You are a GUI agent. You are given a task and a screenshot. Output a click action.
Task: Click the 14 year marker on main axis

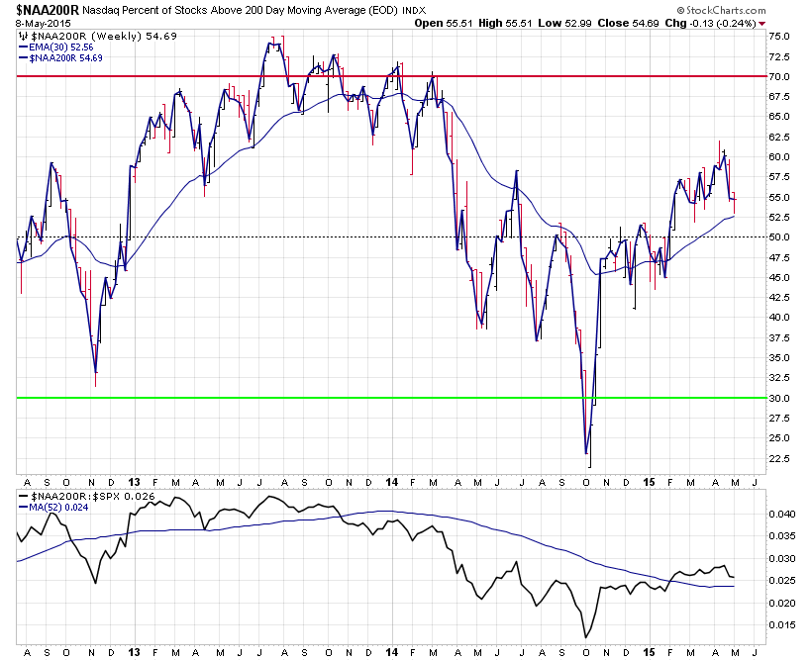392,482
